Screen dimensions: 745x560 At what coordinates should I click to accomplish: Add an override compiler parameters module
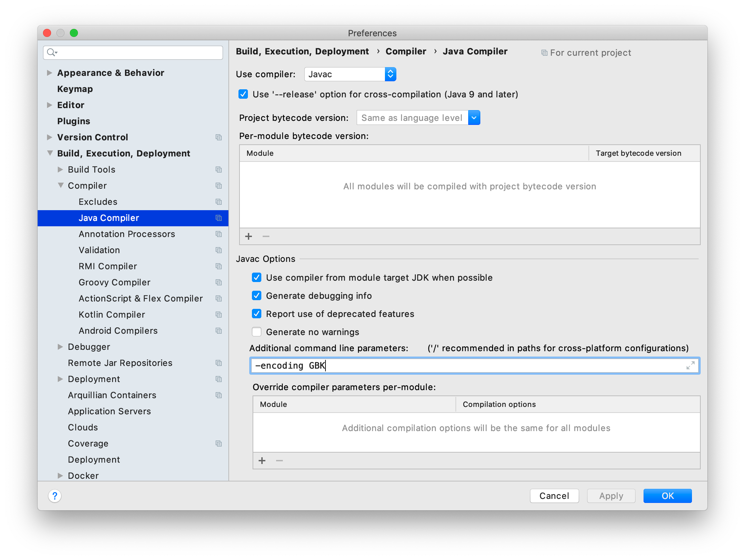pyautogui.click(x=262, y=461)
